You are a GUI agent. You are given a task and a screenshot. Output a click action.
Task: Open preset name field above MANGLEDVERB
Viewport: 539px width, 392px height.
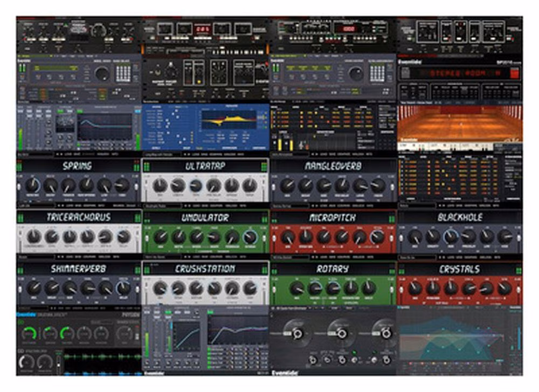pos(289,155)
